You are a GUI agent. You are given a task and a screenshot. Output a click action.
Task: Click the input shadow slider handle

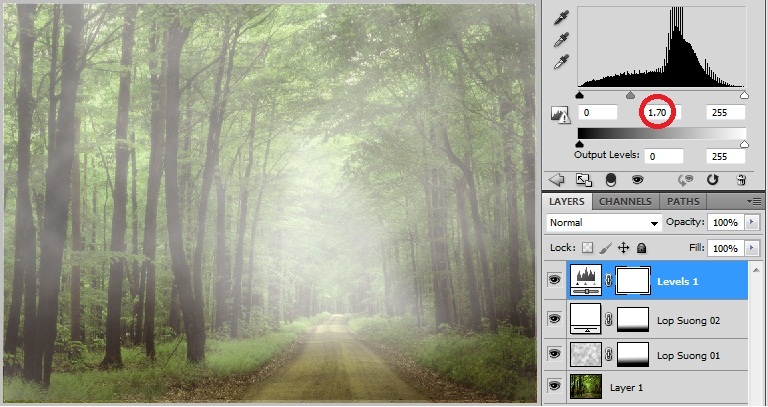pos(580,95)
